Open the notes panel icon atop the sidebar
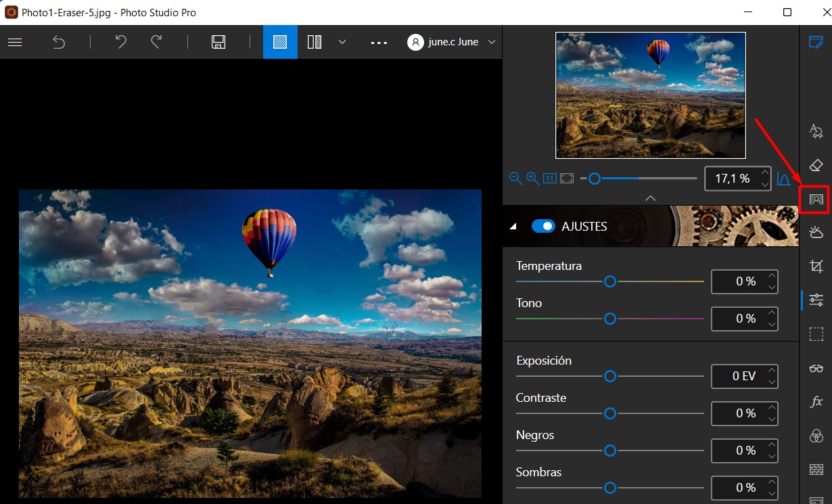Screen dimensions: 832x504 coord(816,42)
